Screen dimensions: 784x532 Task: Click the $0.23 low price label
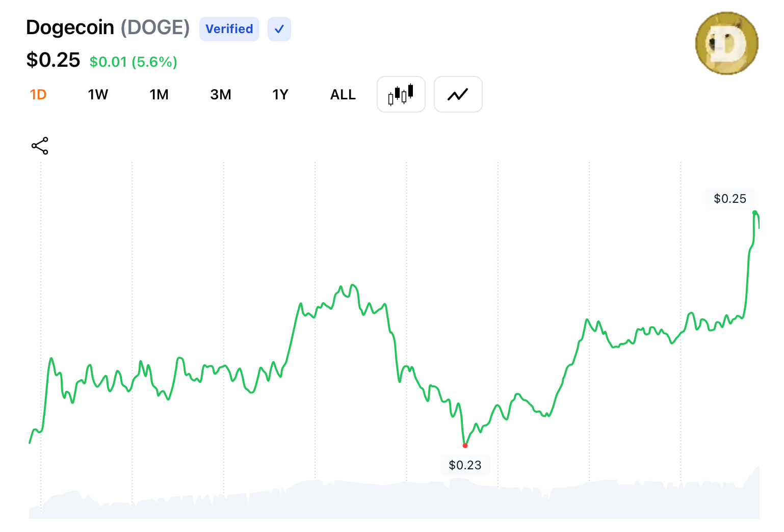pyautogui.click(x=465, y=465)
